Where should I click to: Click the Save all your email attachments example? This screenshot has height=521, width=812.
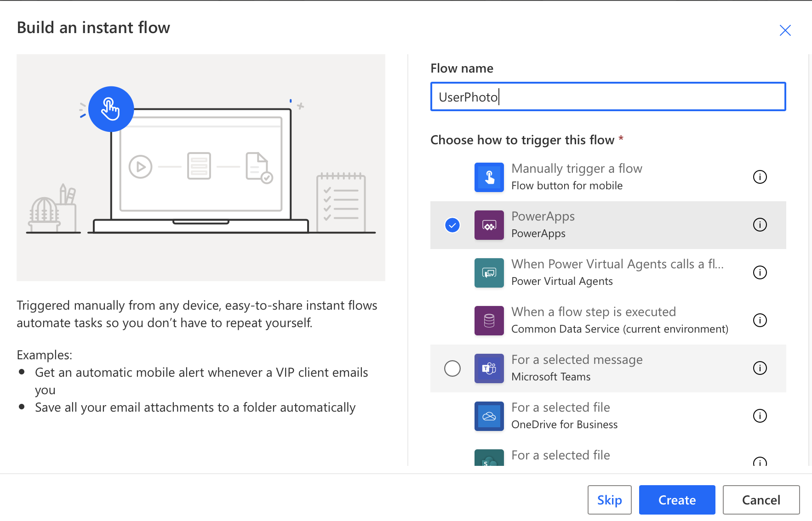pyautogui.click(x=195, y=408)
